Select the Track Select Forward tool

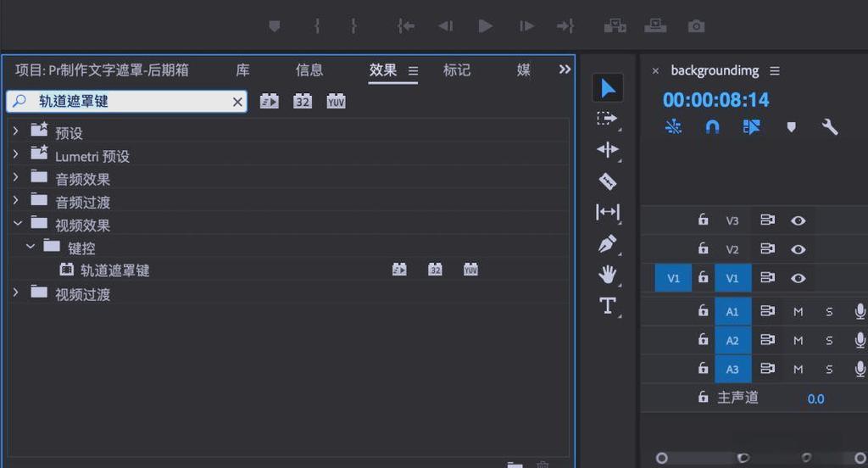607,119
